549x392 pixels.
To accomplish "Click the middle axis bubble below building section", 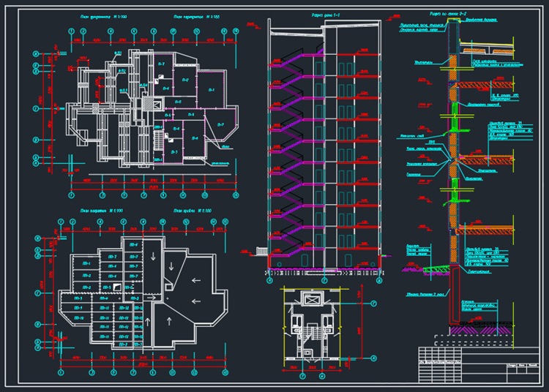I will 324,280.
